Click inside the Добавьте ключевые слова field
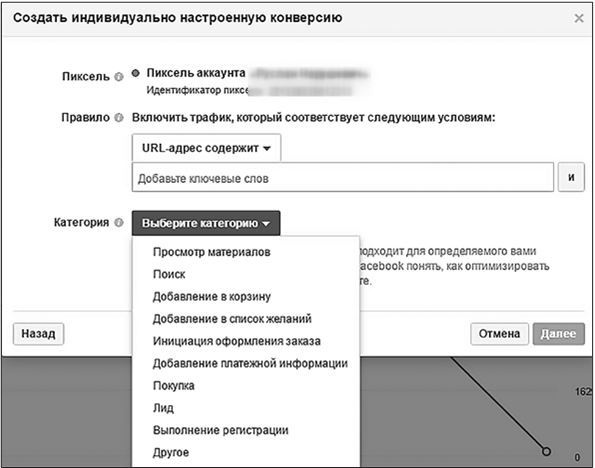This screenshot has width=595, height=468. [343, 177]
